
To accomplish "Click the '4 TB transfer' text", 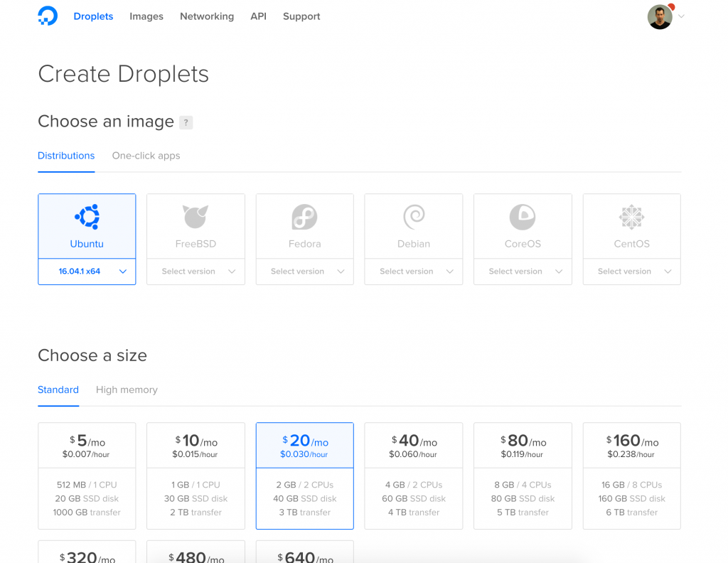I will pos(414,513).
